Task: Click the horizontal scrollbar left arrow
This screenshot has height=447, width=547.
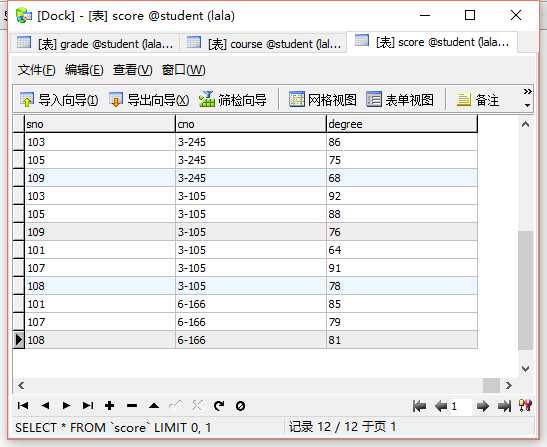Action: coord(21,385)
